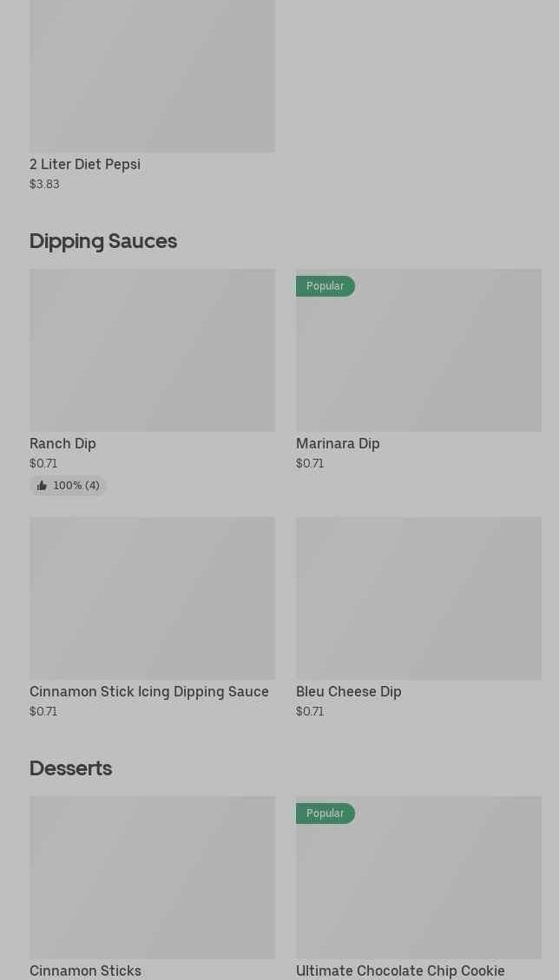Select the Marinara Dip item name

pyautogui.click(x=338, y=444)
